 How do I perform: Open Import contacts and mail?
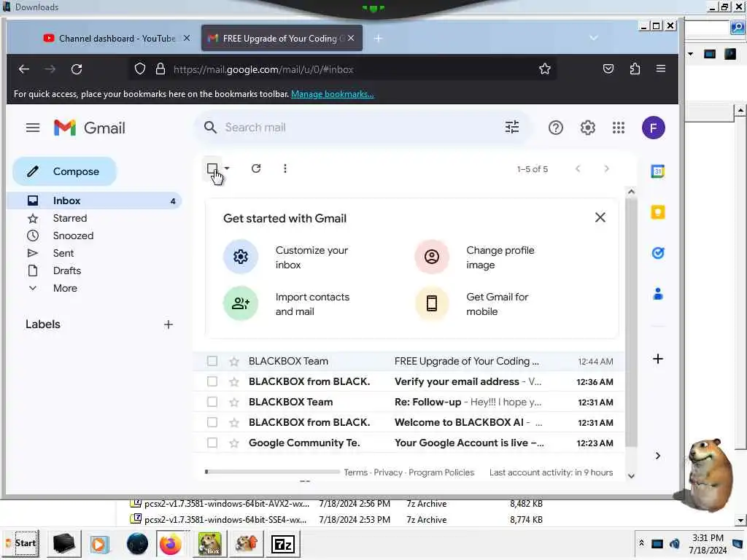click(x=287, y=304)
